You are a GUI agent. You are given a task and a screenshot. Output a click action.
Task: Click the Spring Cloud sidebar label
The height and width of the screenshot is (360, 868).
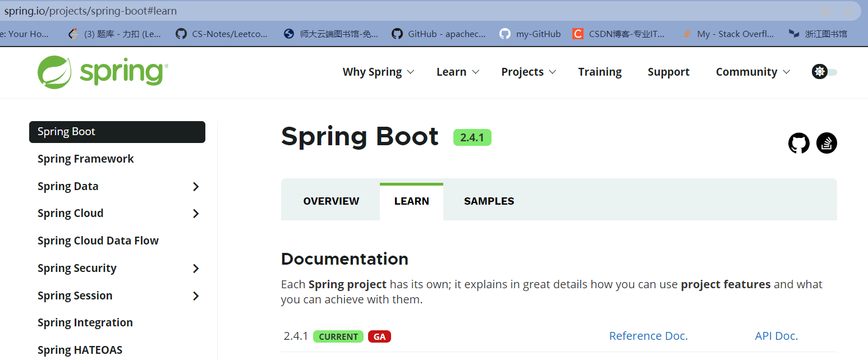(70, 213)
